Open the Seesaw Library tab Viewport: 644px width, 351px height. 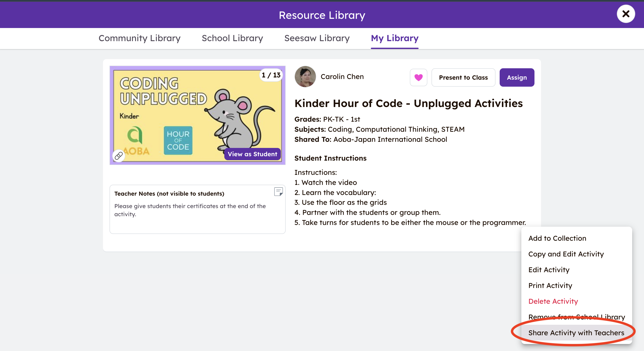point(317,38)
